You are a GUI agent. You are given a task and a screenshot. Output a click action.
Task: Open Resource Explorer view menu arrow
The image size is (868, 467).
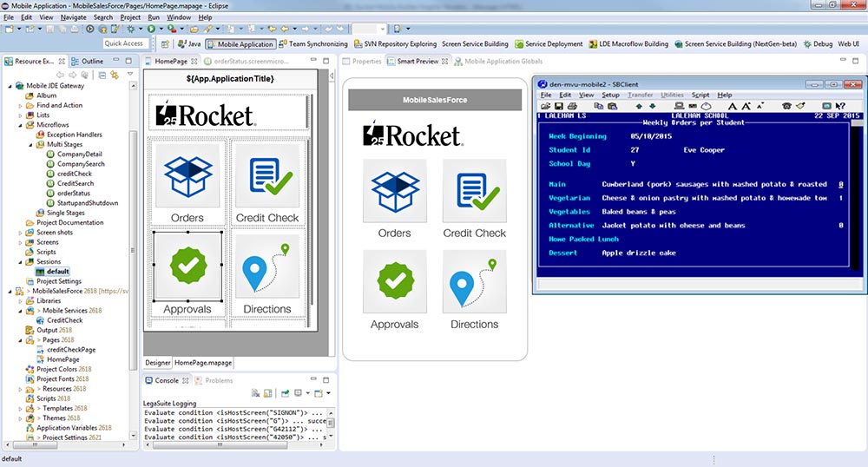pyautogui.click(x=130, y=74)
